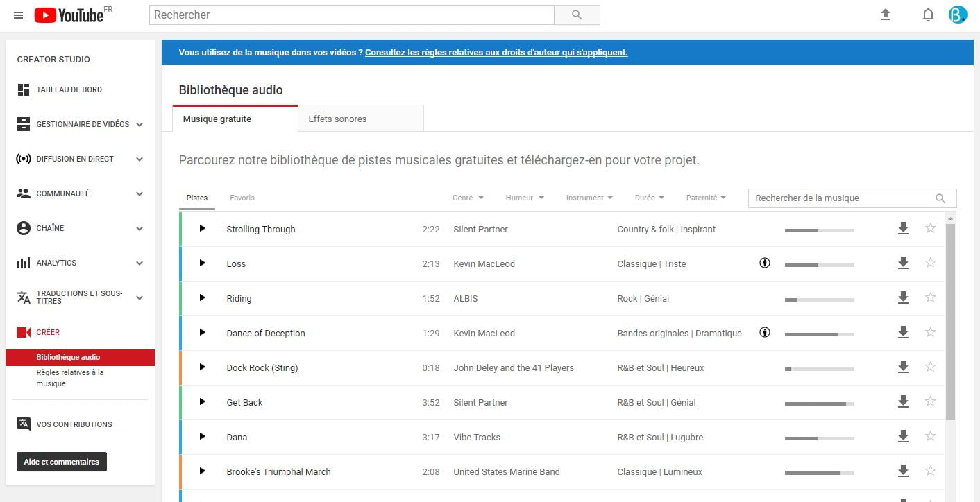Show attribution icon for Dance of Deception

[765, 332]
